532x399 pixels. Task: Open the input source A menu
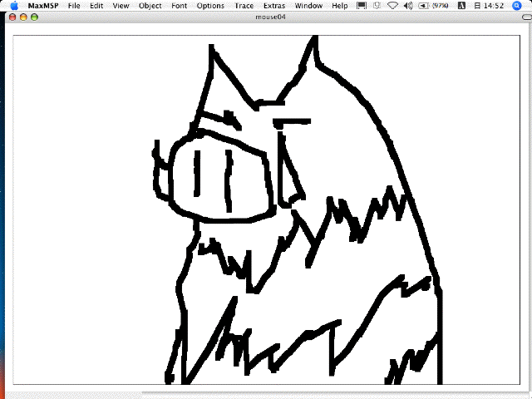point(461,6)
